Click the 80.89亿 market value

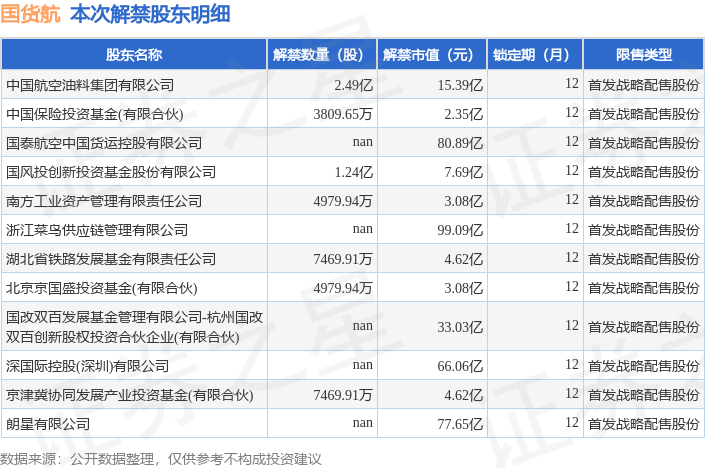pyautogui.click(x=460, y=143)
